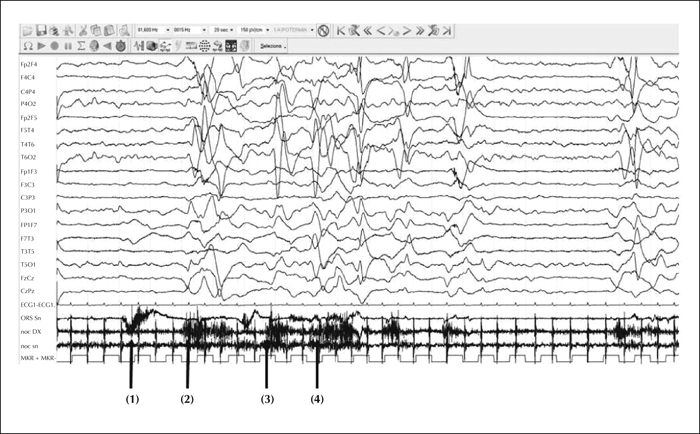The height and width of the screenshot is (434, 700).
Task: Cut the selection with the scissors icon
Action: click(83, 30)
